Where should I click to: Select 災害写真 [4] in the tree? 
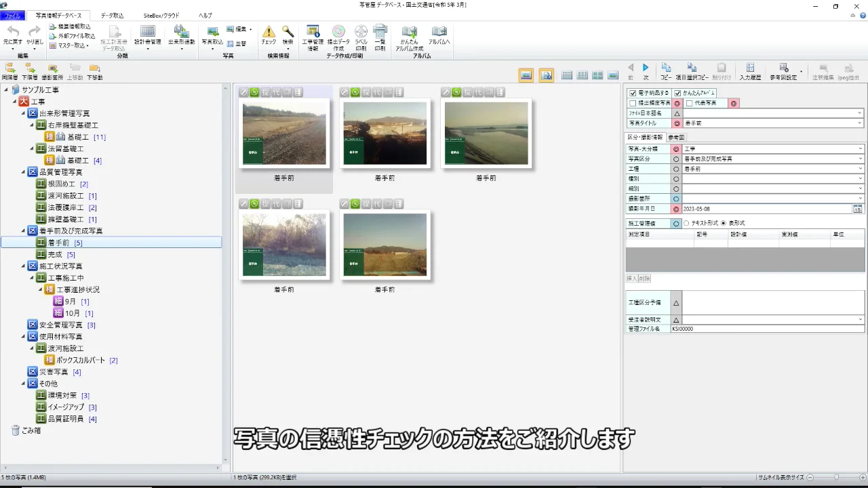pos(54,371)
